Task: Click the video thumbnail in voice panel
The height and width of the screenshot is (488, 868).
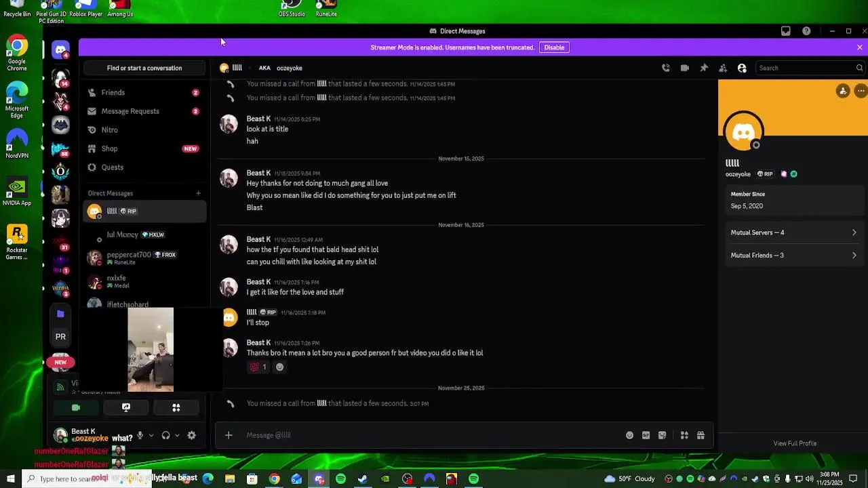Action: (x=151, y=350)
